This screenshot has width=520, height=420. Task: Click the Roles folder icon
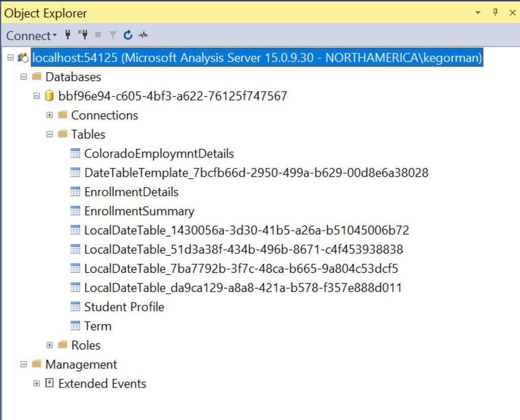[62, 344]
